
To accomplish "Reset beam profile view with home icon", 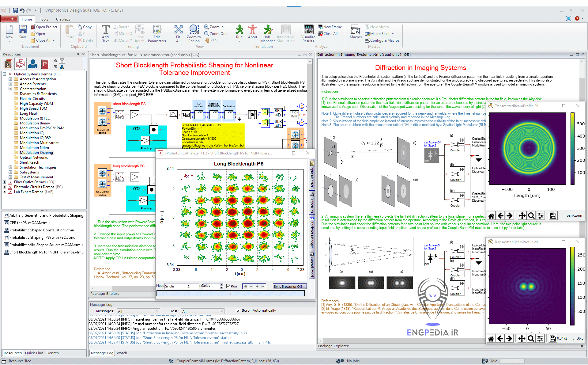I will (x=491, y=215).
